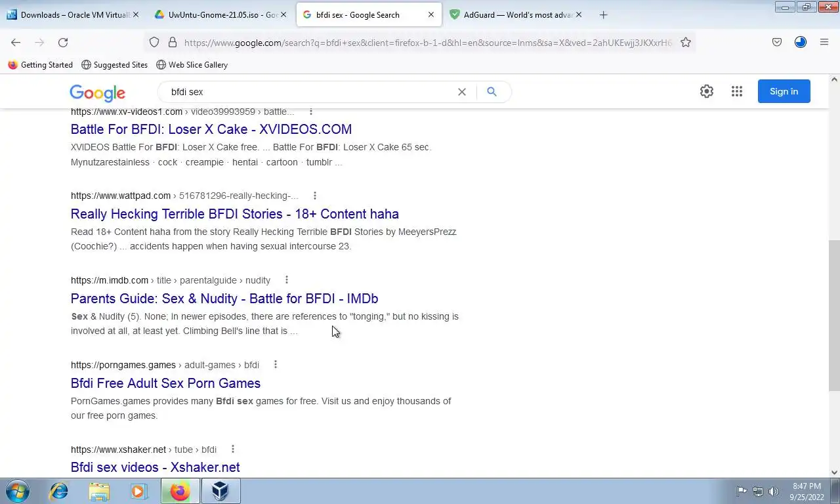Open the tracking protection shield icon
Viewport: 840px width, 504px height.
[154, 42]
